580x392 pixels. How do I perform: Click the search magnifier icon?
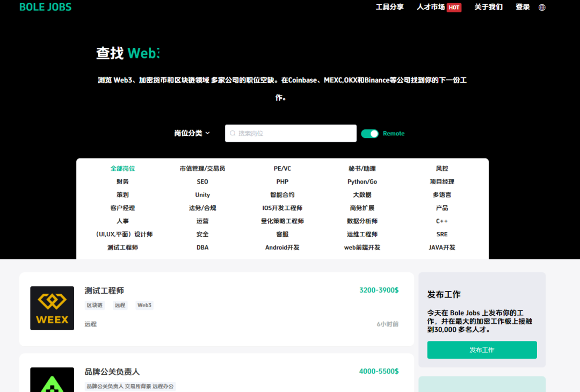(233, 133)
